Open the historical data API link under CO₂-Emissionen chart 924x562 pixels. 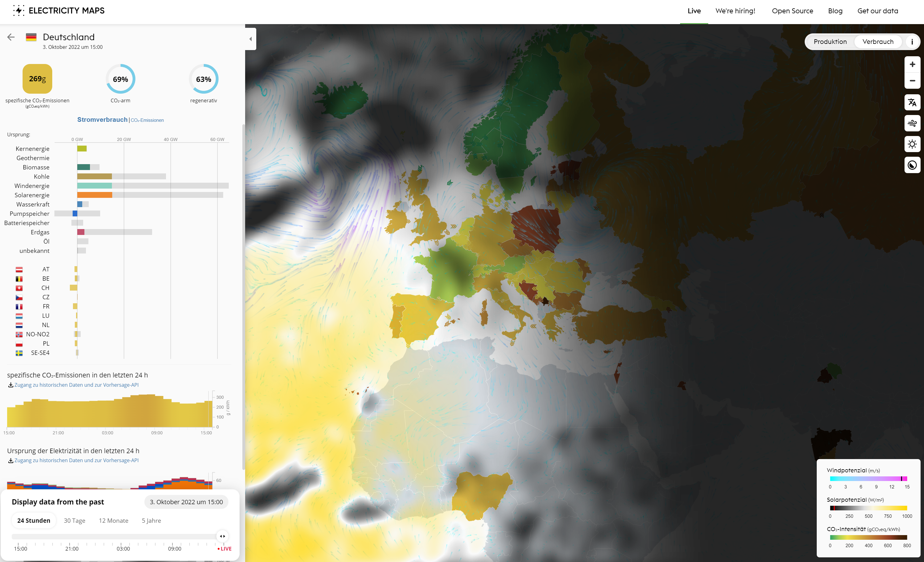(76, 385)
